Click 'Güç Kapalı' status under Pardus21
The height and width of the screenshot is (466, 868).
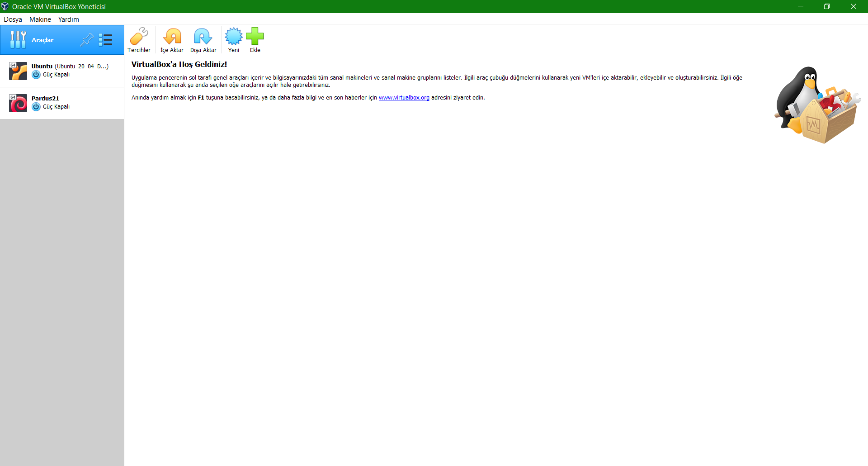(56, 107)
